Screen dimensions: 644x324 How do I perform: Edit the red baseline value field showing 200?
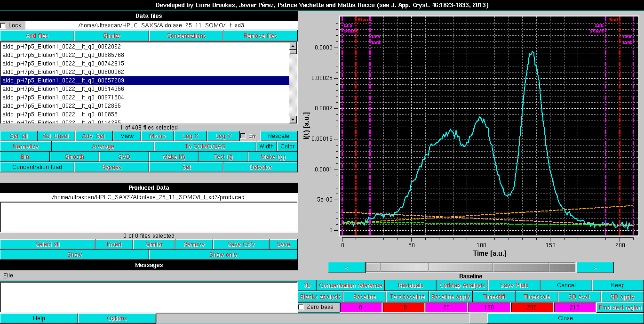coord(532,307)
